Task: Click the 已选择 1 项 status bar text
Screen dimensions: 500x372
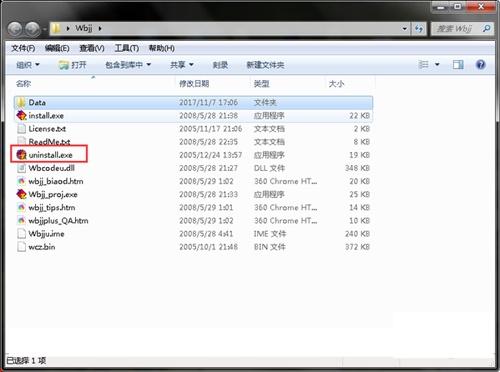Action: (26, 360)
